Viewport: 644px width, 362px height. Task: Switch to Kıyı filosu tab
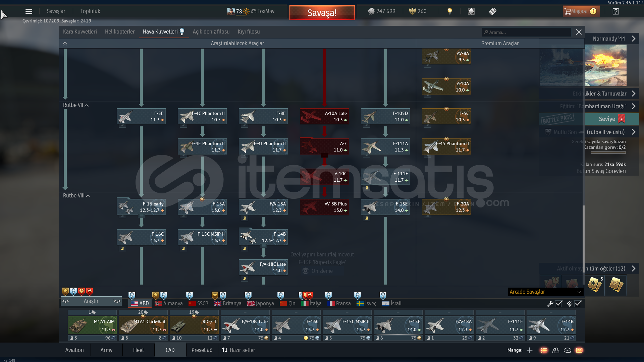(x=249, y=32)
